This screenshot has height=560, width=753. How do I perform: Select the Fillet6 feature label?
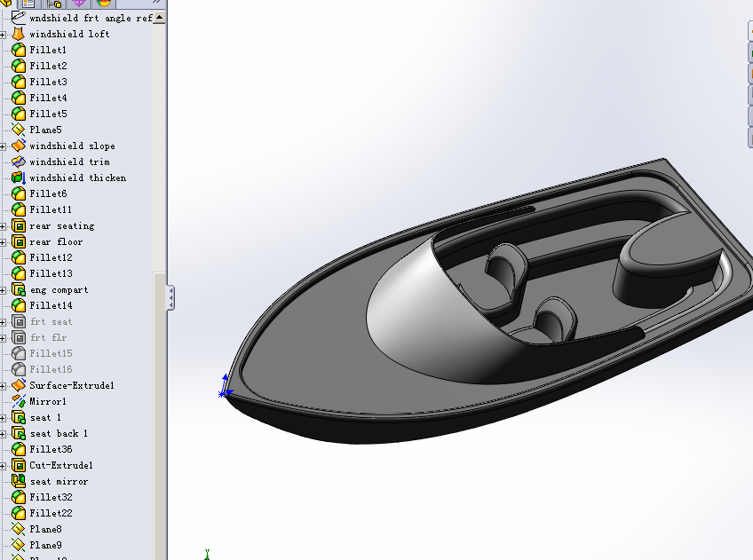pos(49,193)
